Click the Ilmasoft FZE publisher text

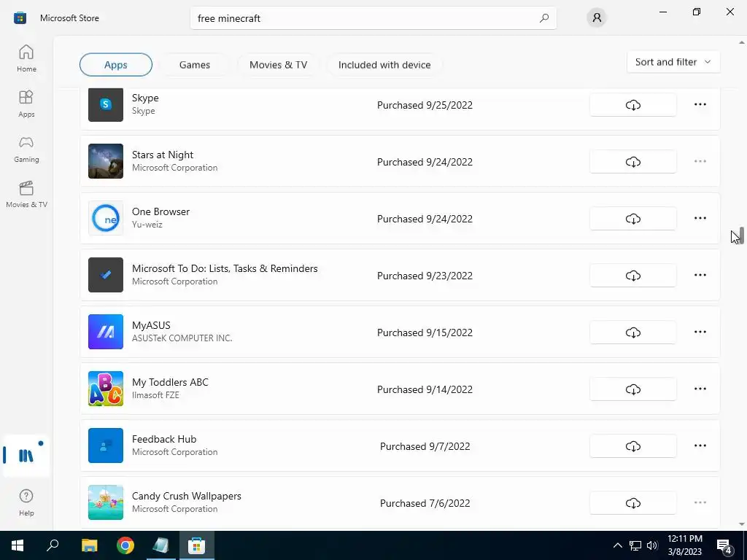pos(155,395)
